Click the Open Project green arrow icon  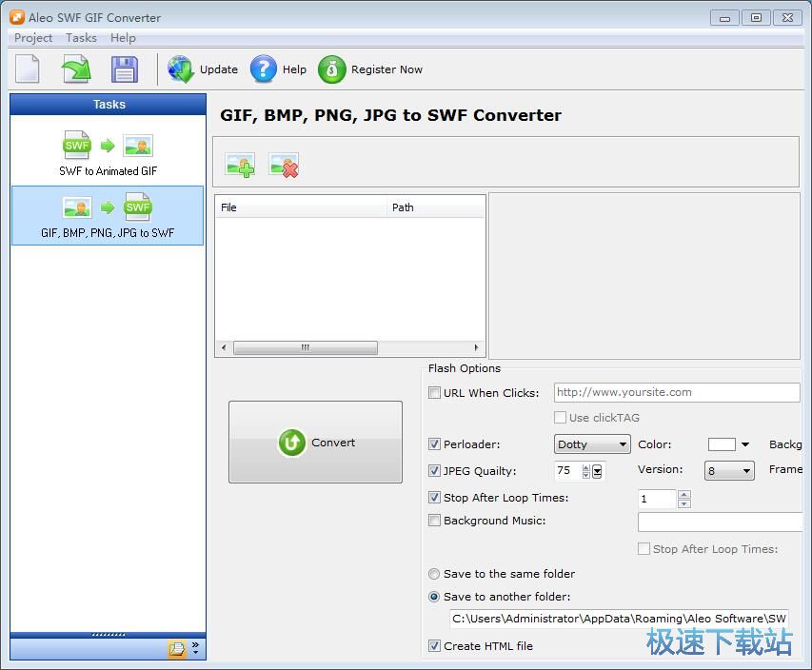click(x=76, y=69)
